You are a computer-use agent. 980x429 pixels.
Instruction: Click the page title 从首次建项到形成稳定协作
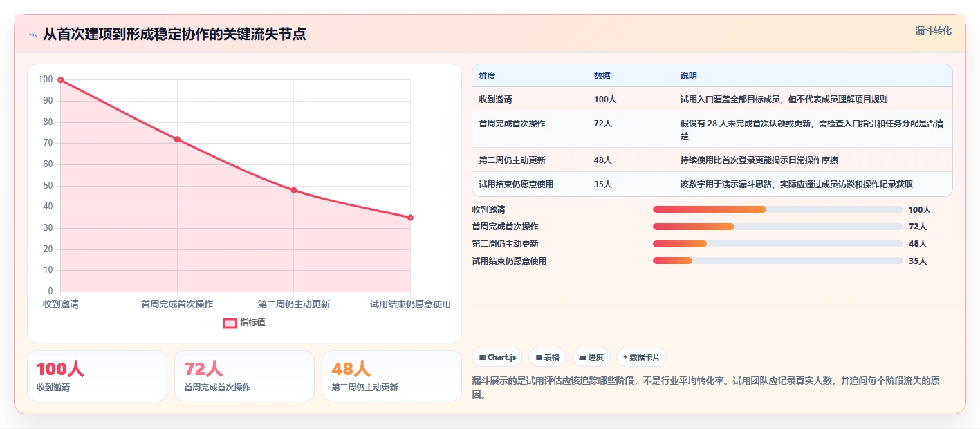point(174,34)
